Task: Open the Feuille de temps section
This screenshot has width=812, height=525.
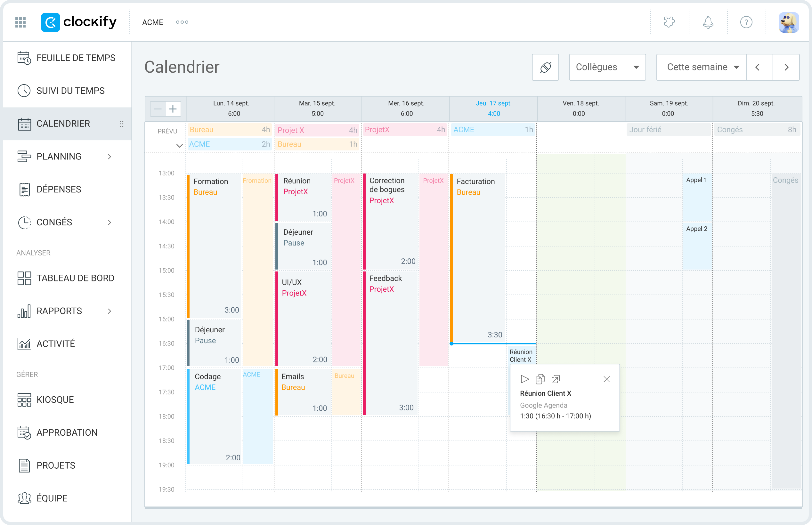Action: [76, 58]
